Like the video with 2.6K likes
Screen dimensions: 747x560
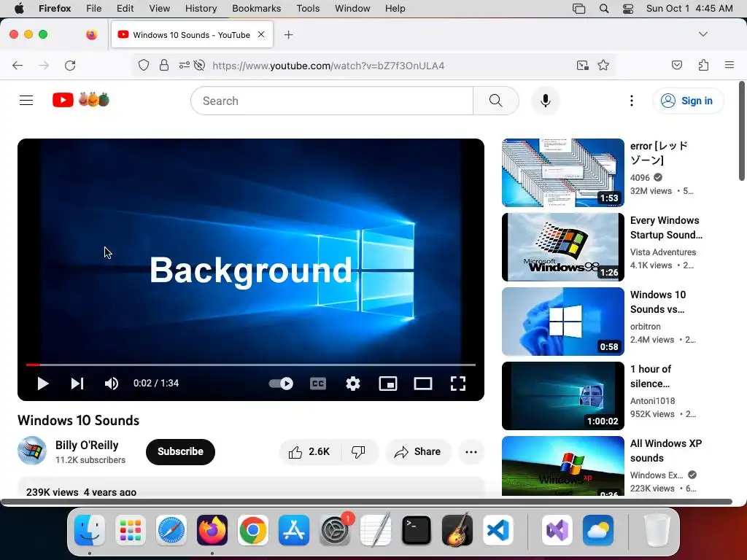coord(310,451)
